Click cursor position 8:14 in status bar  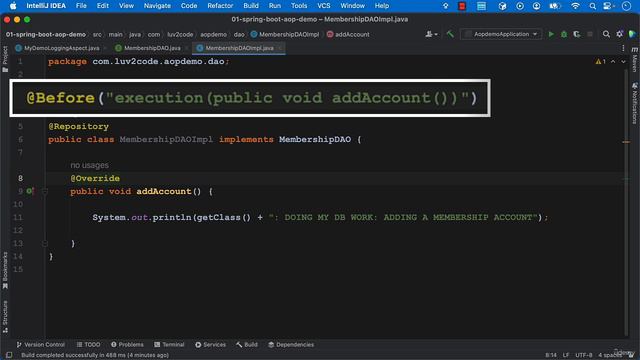click(x=551, y=355)
